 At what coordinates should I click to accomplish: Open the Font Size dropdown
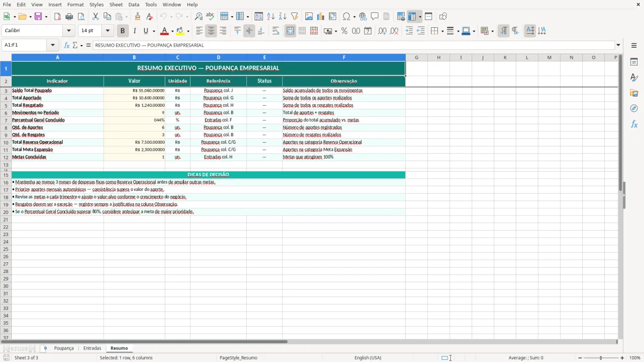tap(107, 31)
